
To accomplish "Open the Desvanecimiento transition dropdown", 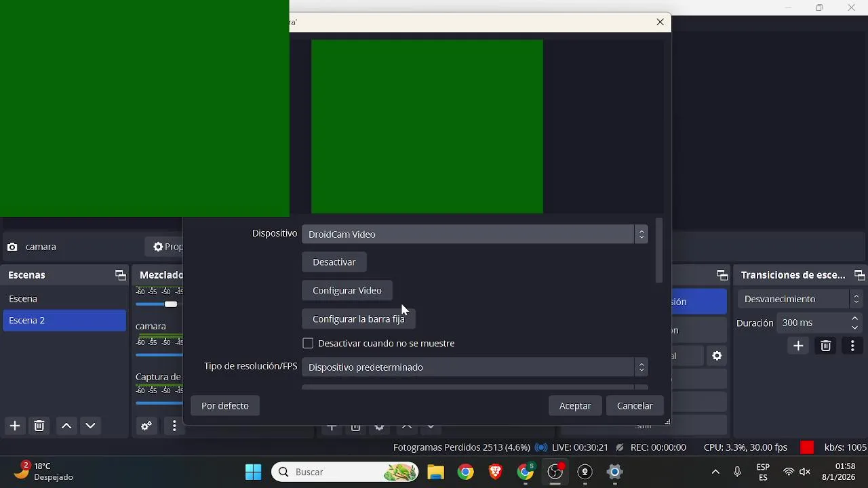I will pos(800,299).
